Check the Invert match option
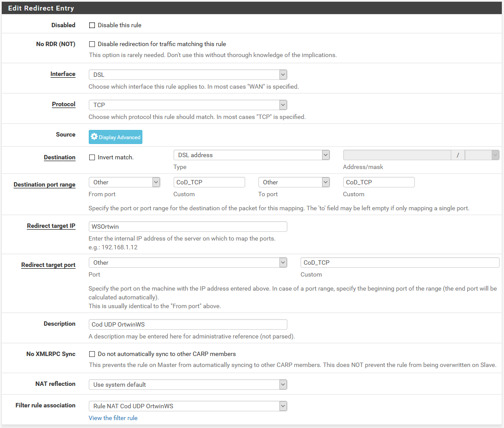This screenshot has width=504, height=428. pos(92,157)
